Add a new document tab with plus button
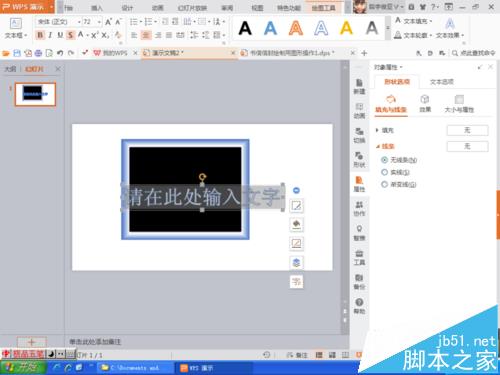The height and width of the screenshot is (375, 500). click(x=364, y=53)
